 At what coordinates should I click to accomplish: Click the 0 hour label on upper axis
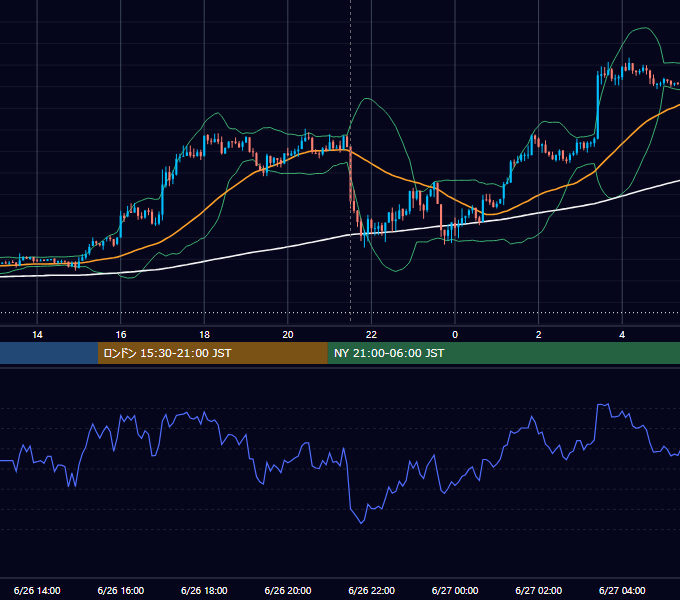(x=455, y=335)
